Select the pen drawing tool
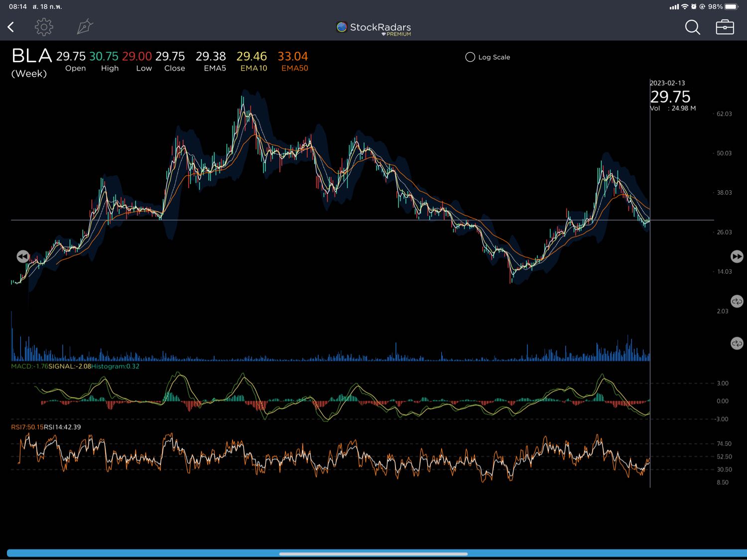Viewport: 747px width, 560px height. [85, 27]
